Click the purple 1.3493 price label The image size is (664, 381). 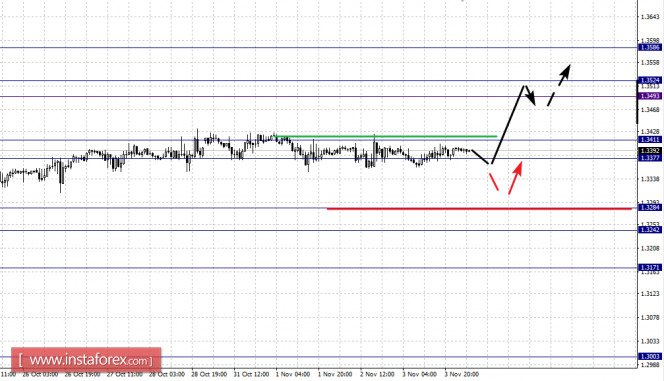[650, 96]
